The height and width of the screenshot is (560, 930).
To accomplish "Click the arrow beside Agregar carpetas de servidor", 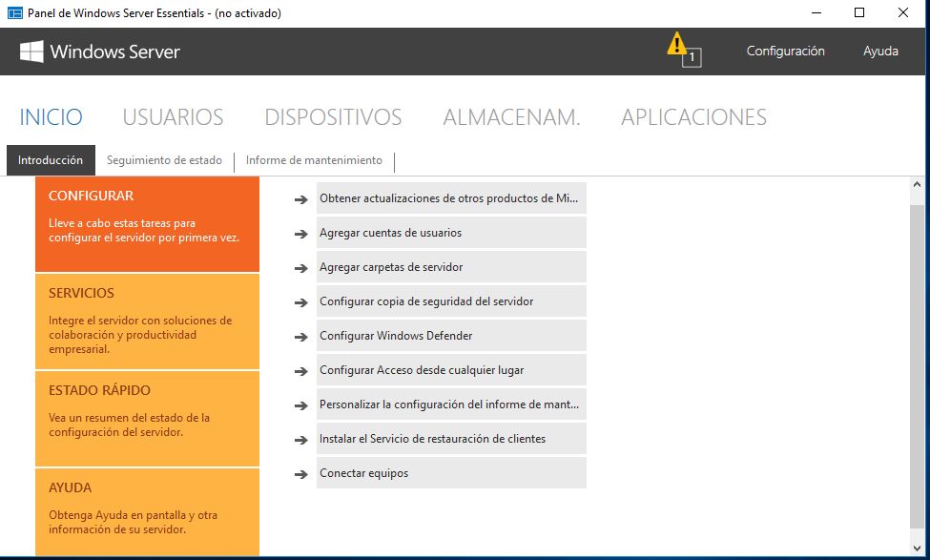I will tap(300, 266).
